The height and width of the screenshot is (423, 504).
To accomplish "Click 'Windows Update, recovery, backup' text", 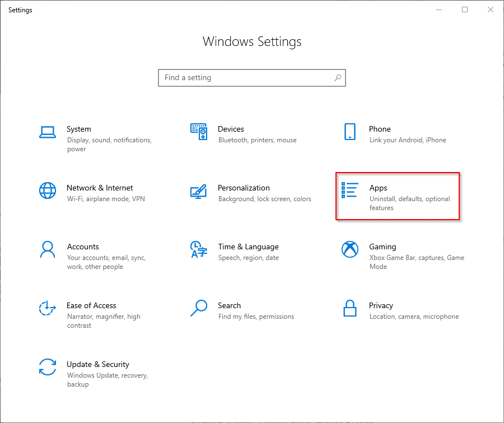I will click(108, 380).
